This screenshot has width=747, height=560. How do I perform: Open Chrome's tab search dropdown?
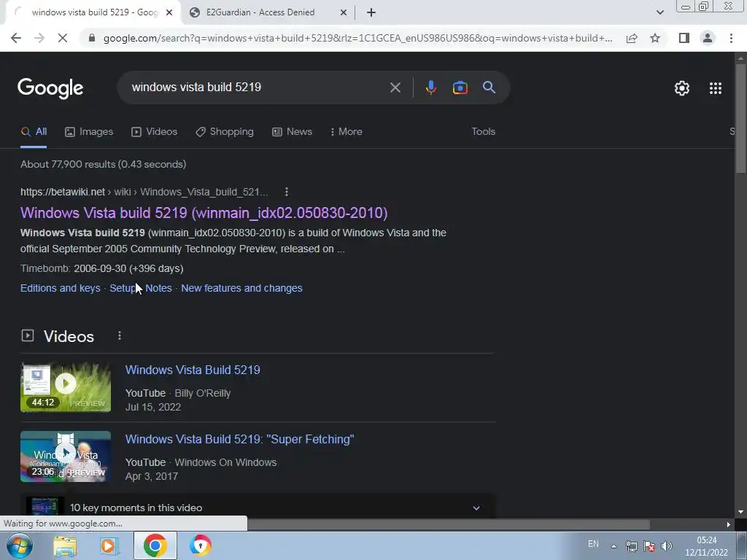[x=659, y=13]
